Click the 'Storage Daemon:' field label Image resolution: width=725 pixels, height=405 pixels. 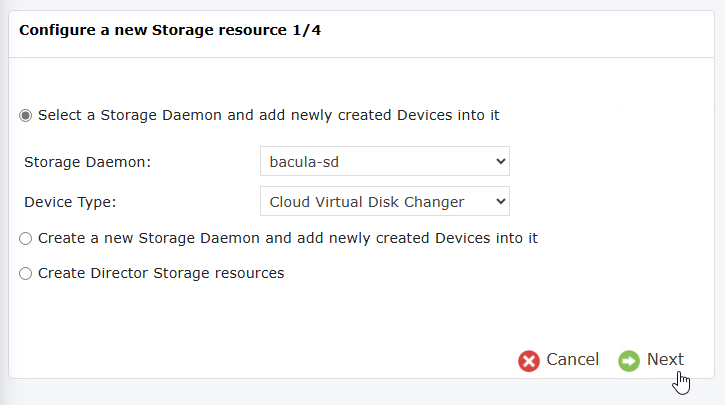click(x=87, y=162)
